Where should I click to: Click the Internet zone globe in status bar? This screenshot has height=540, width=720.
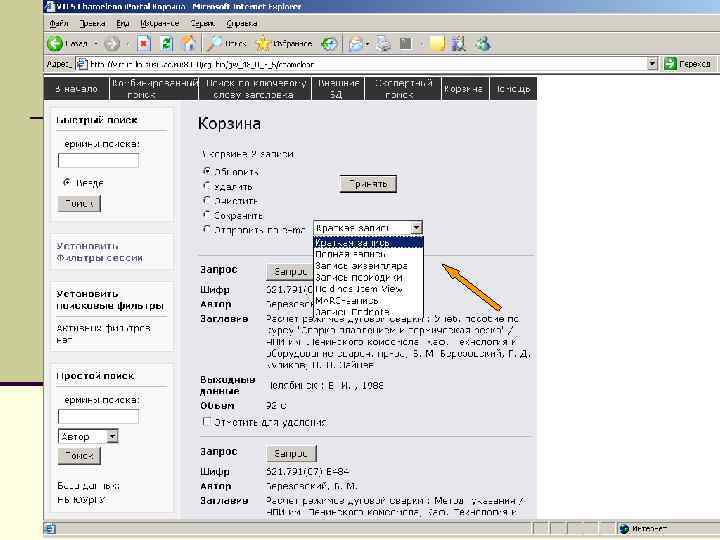click(x=624, y=529)
